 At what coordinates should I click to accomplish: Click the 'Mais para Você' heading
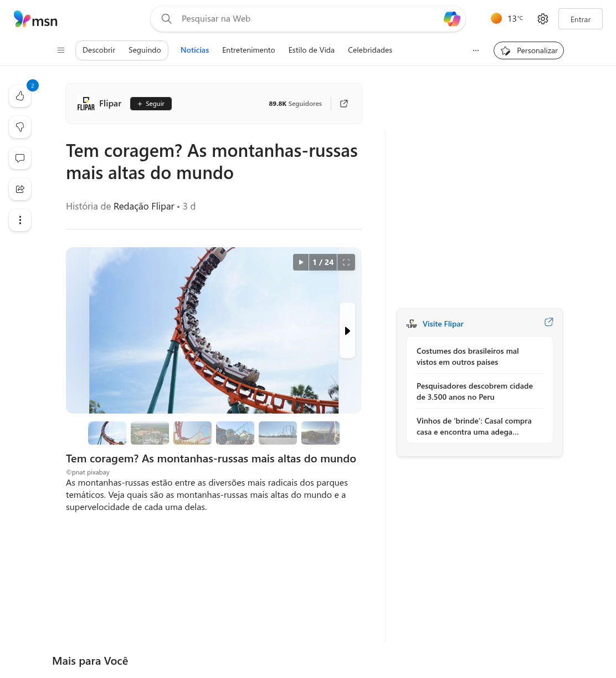coord(90,661)
